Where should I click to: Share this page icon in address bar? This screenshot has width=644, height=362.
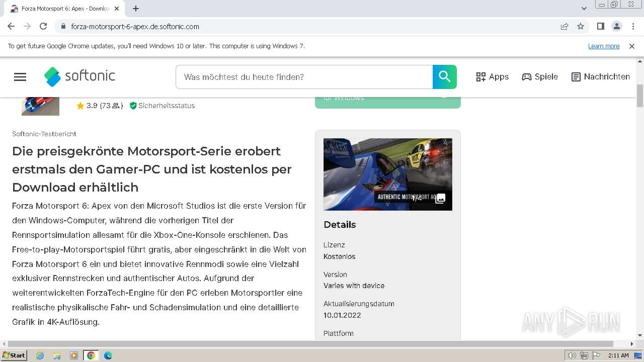565,26
